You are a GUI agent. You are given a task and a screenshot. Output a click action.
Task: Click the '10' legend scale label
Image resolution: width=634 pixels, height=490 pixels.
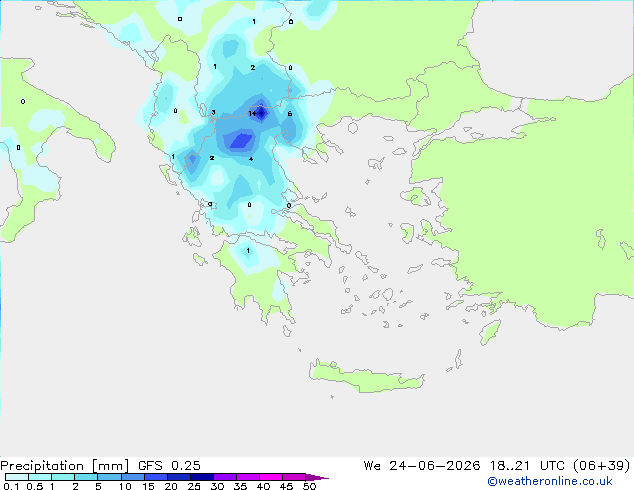[125, 486]
